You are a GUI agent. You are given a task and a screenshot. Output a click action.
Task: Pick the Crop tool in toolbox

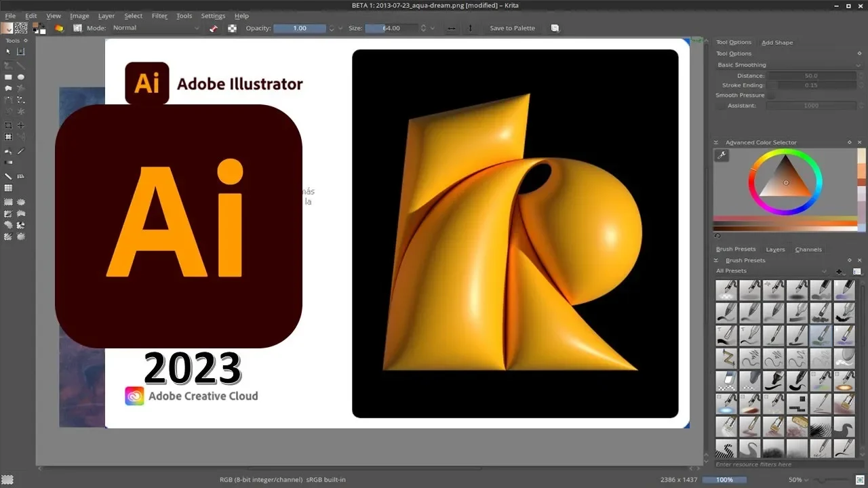pos(8,125)
